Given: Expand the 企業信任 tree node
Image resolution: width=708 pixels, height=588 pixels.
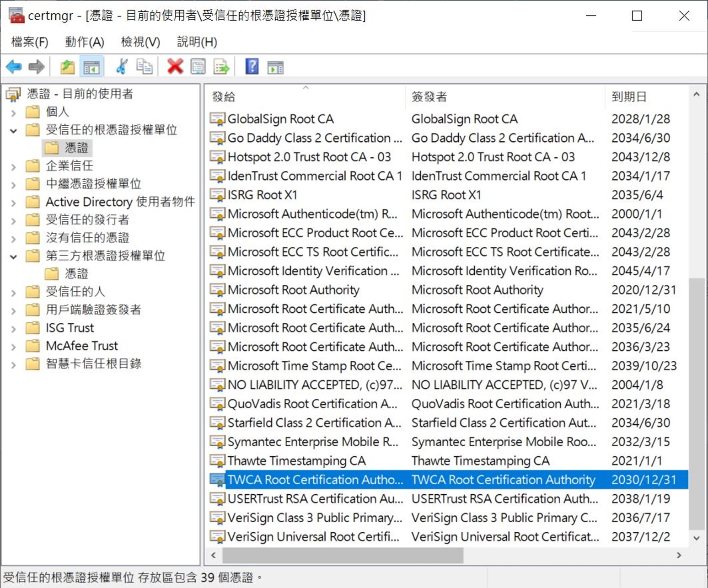Looking at the screenshot, I should [13, 166].
